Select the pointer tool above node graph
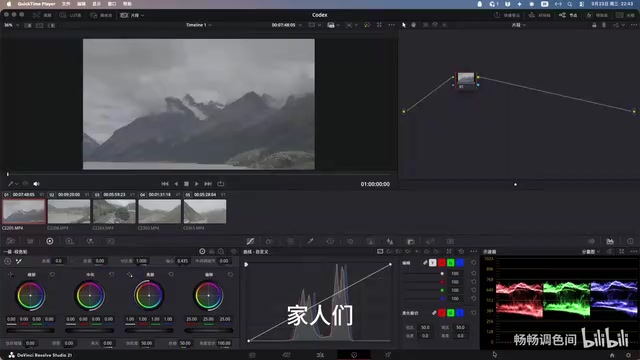 pos(404,25)
